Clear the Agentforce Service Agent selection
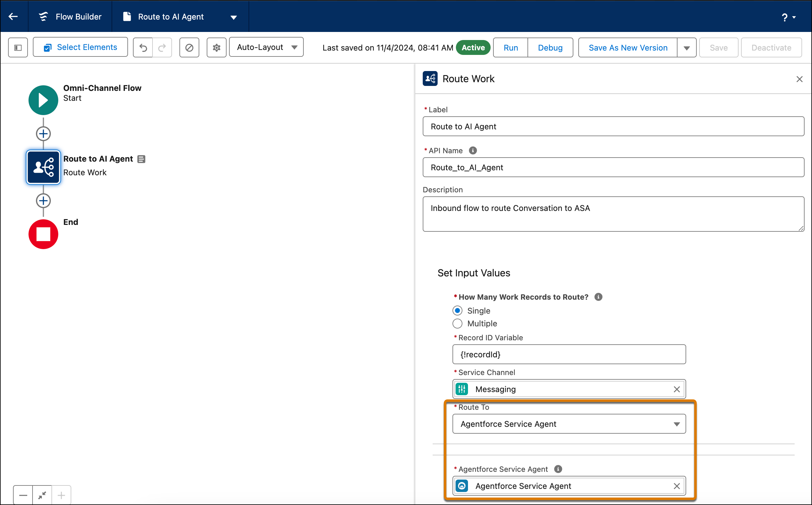 pyautogui.click(x=677, y=486)
